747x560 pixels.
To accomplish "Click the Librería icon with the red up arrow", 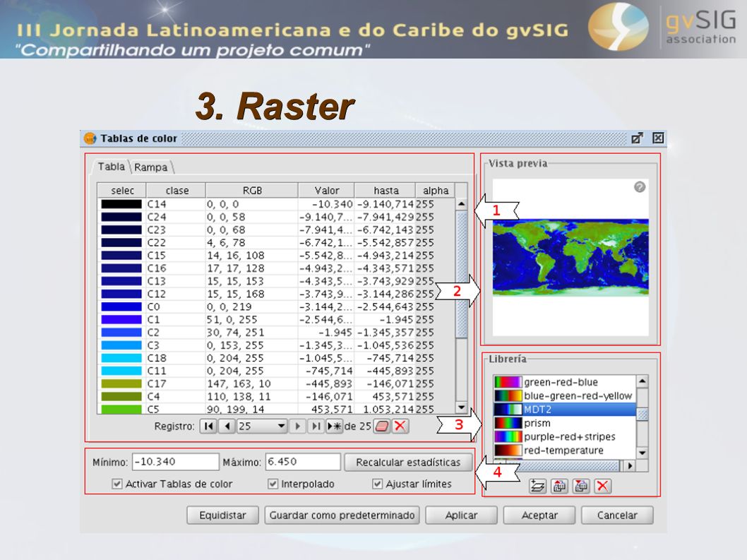I will 559,486.
